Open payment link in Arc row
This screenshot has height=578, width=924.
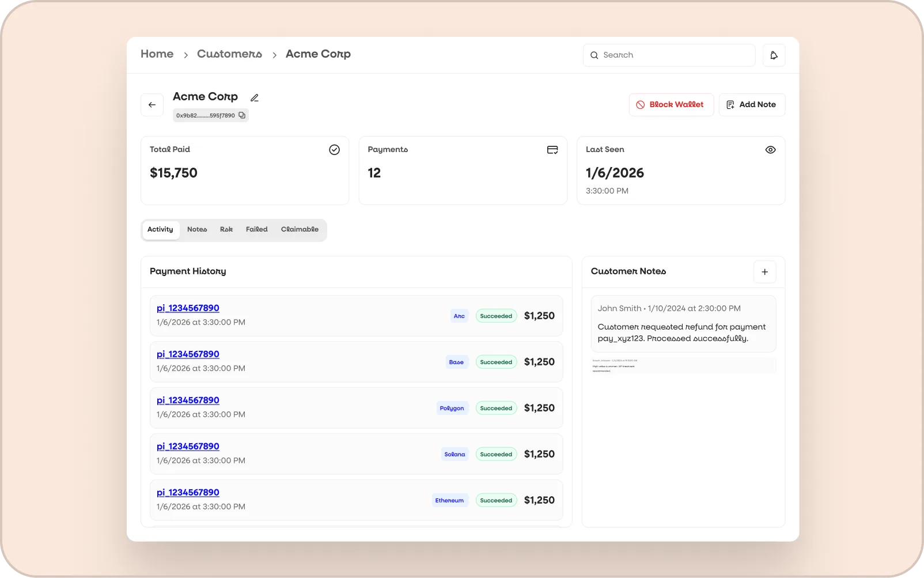pyautogui.click(x=188, y=308)
